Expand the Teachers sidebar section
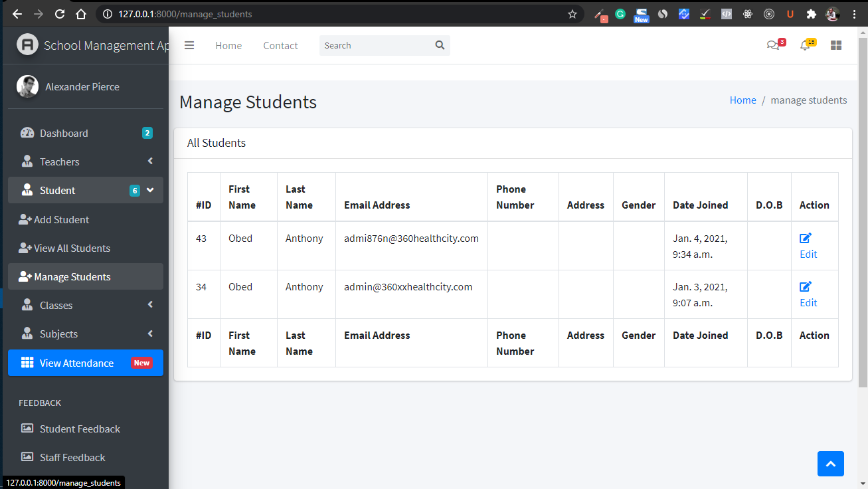Screen dimensions: 868x489 151,161
